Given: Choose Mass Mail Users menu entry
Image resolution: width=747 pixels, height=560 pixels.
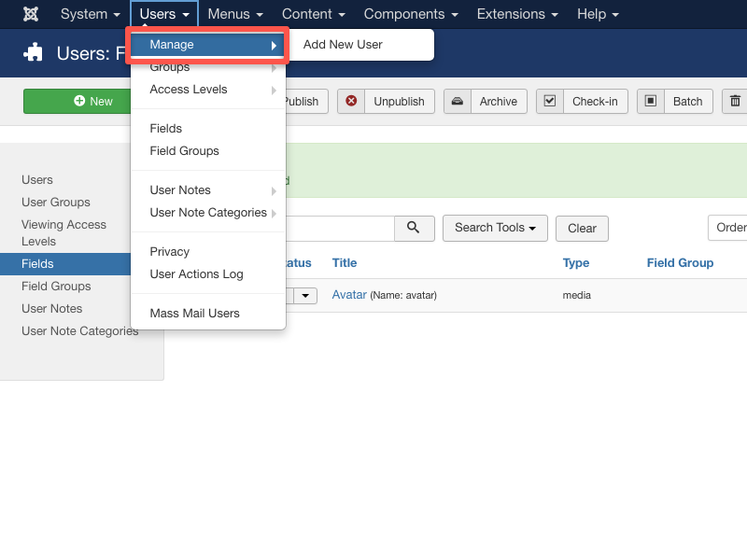Looking at the screenshot, I should click(x=194, y=314).
